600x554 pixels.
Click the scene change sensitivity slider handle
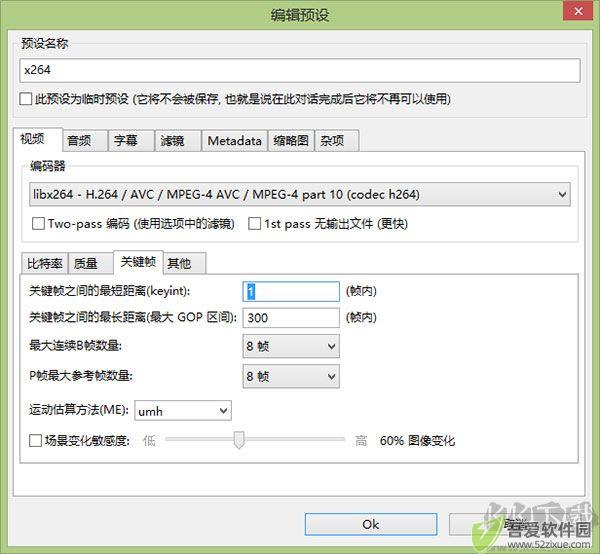(x=239, y=440)
